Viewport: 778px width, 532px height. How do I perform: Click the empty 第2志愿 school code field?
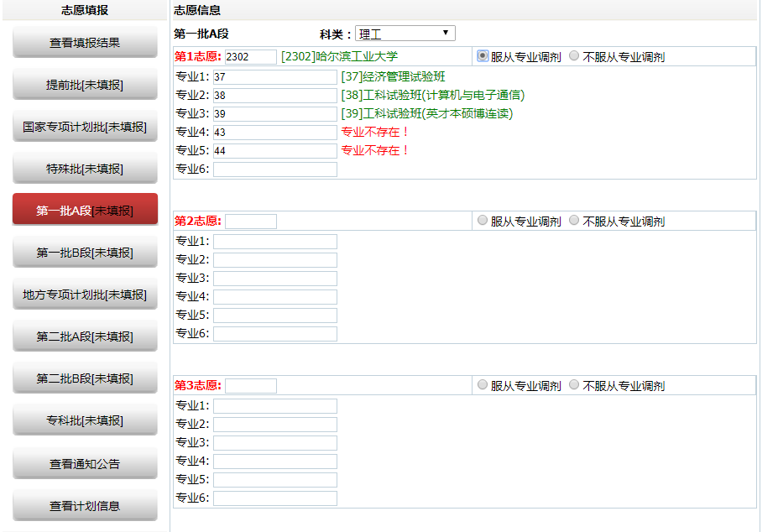(x=250, y=222)
